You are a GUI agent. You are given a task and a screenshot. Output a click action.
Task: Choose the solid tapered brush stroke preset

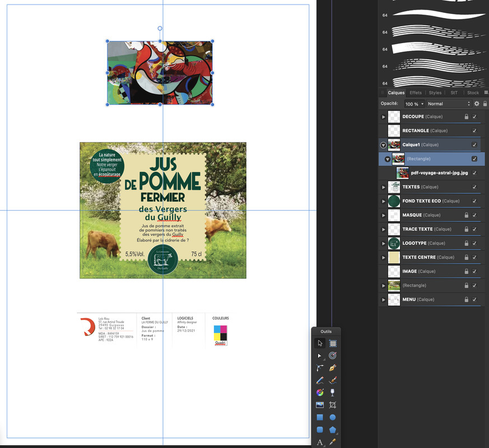438,15
